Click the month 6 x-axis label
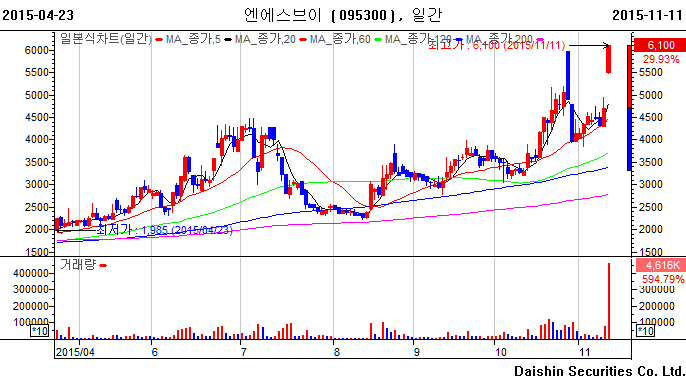This screenshot has width=686, height=383. (154, 352)
